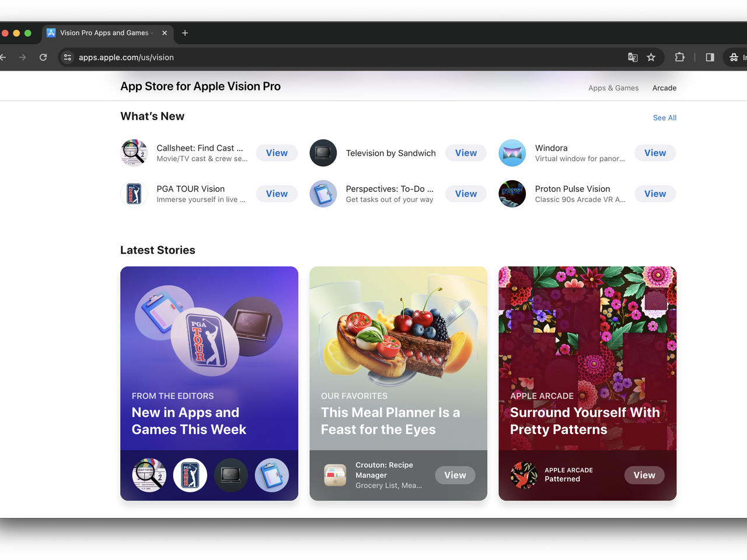747x560 pixels.
Task: Click the Latest Stories heading
Action: [158, 250]
